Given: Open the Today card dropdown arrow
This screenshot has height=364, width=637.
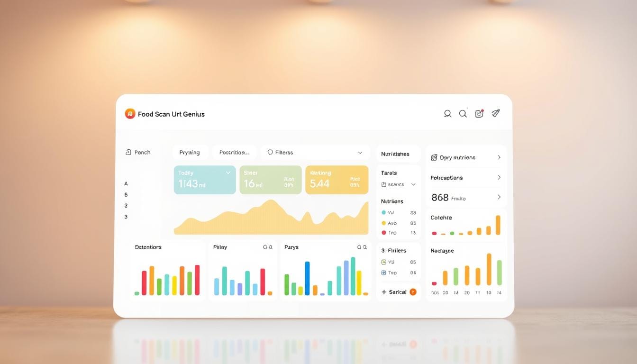Looking at the screenshot, I should [228, 173].
